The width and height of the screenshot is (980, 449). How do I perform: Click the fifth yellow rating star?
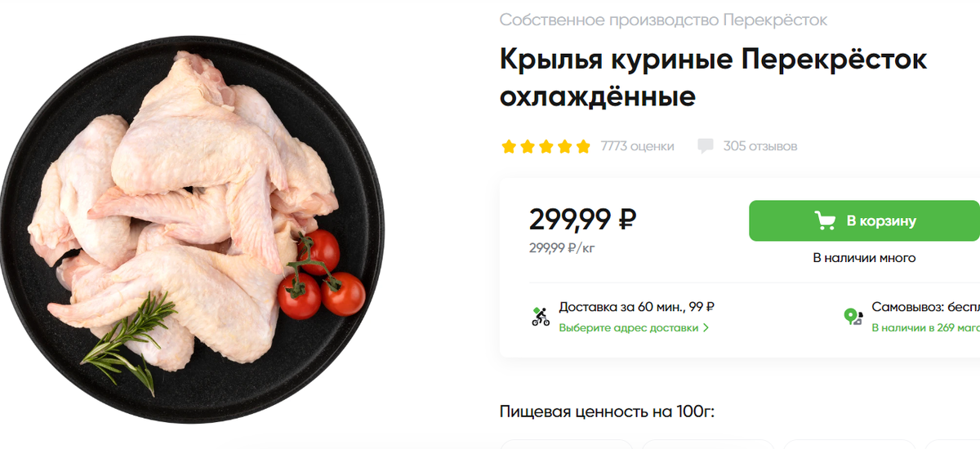pos(582,147)
